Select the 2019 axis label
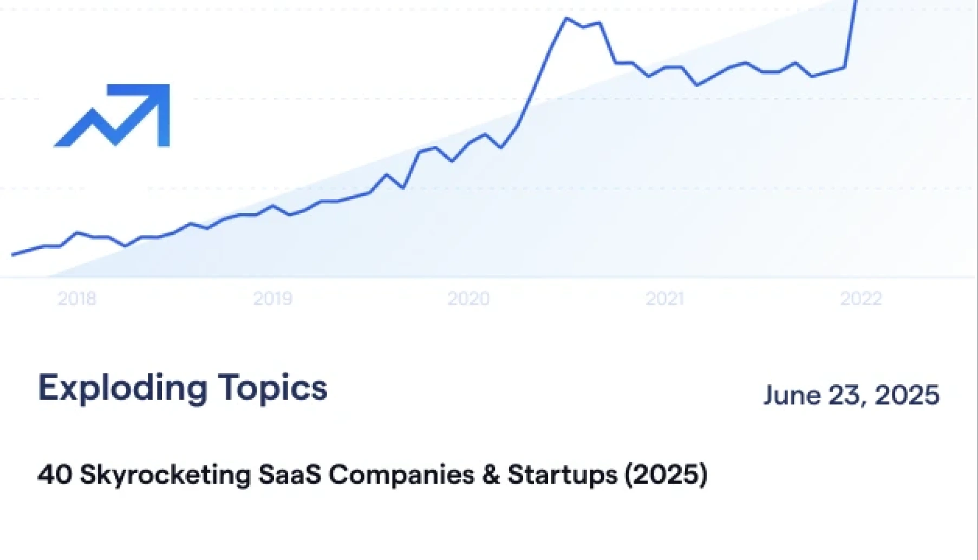The image size is (978, 560). tap(272, 298)
